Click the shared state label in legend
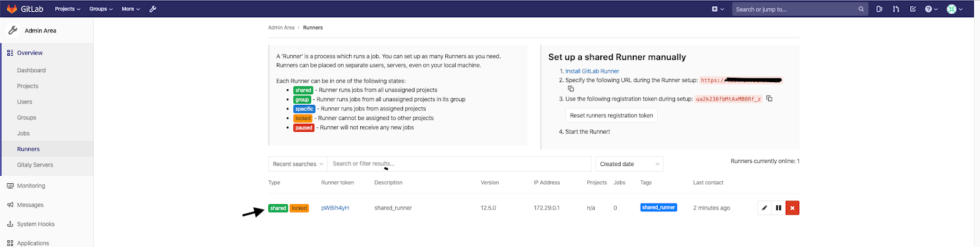 click(x=303, y=90)
